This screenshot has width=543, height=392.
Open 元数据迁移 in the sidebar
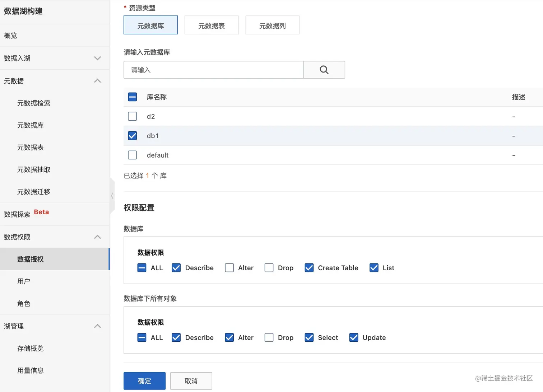click(55, 192)
